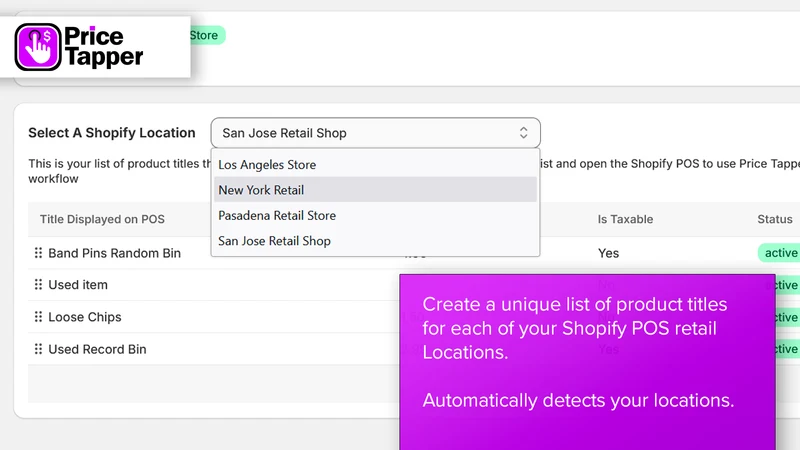Select the Used Record Bin row title
Viewport: 800px width, 450px height.
(97, 349)
